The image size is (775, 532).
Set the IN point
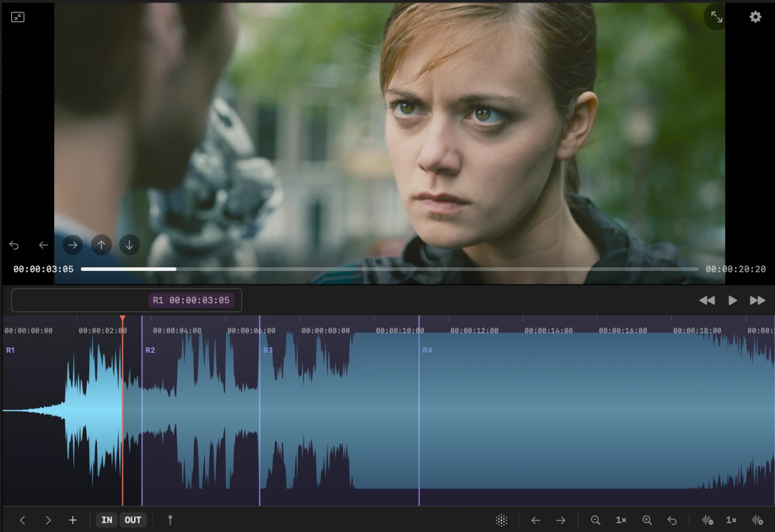pos(107,520)
